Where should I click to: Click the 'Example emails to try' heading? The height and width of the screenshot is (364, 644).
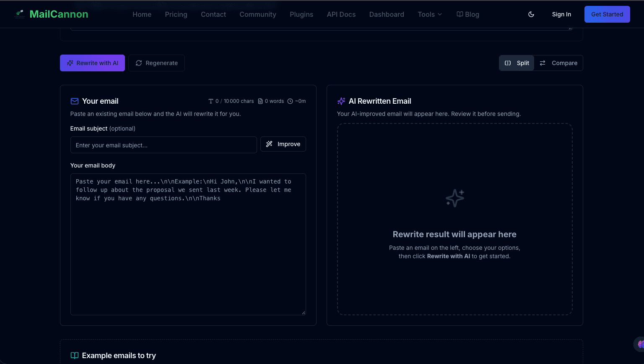(119, 356)
